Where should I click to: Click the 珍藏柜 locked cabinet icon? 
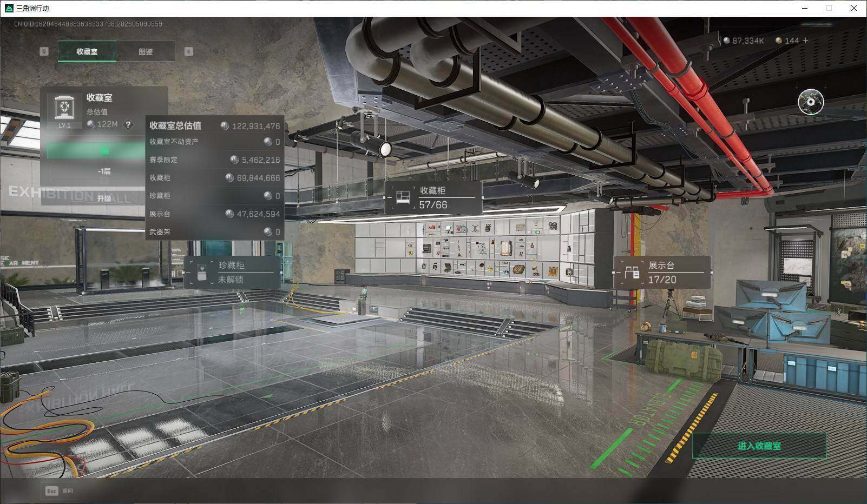pos(202,272)
